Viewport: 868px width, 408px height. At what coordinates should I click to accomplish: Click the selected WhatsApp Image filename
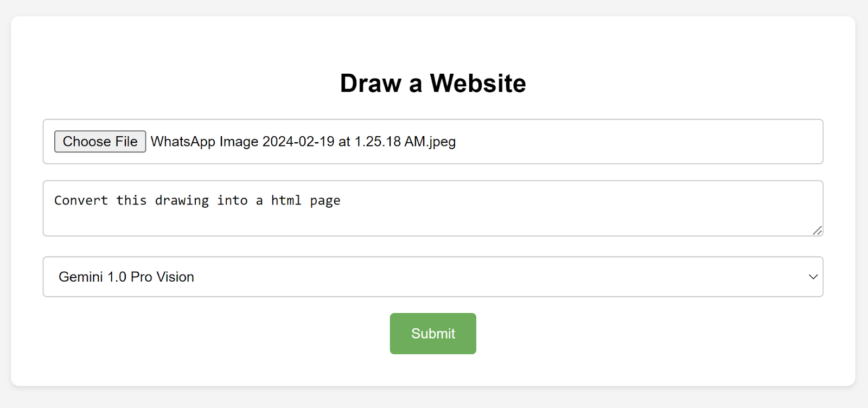tap(303, 142)
